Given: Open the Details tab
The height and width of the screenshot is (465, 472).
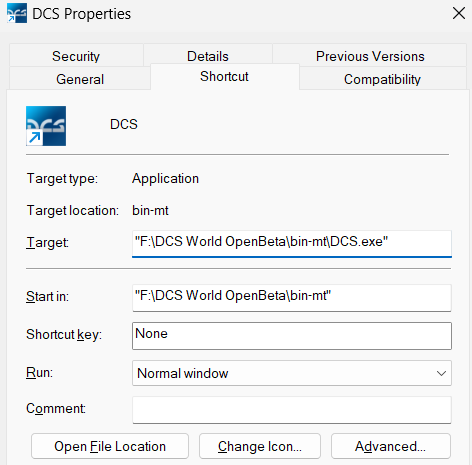Looking at the screenshot, I should pos(208,55).
